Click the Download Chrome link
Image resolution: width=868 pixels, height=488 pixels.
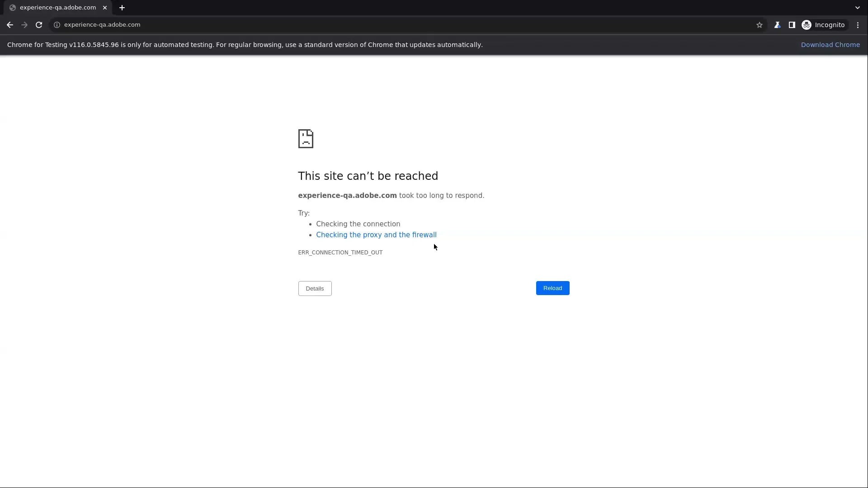click(x=830, y=44)
